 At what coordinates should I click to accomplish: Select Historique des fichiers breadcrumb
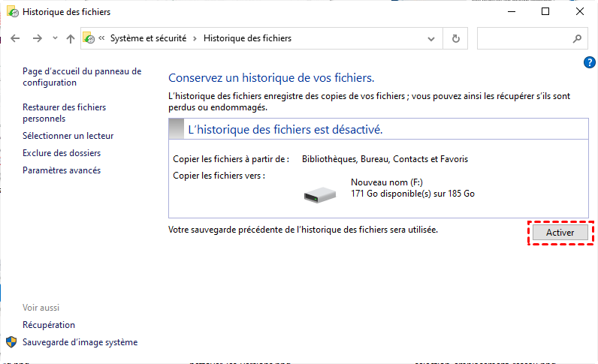click(247, 38)
